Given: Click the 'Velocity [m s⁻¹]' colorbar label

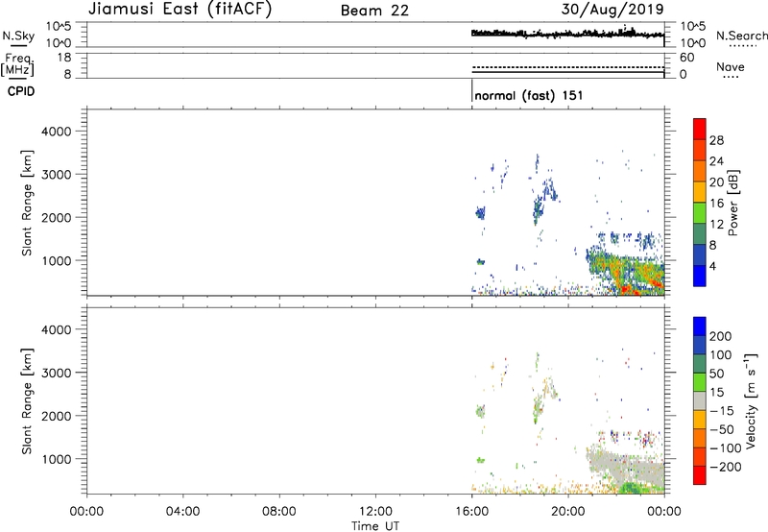Looking at the screenshot, I should pyautogui.click(x=751, y=400).
